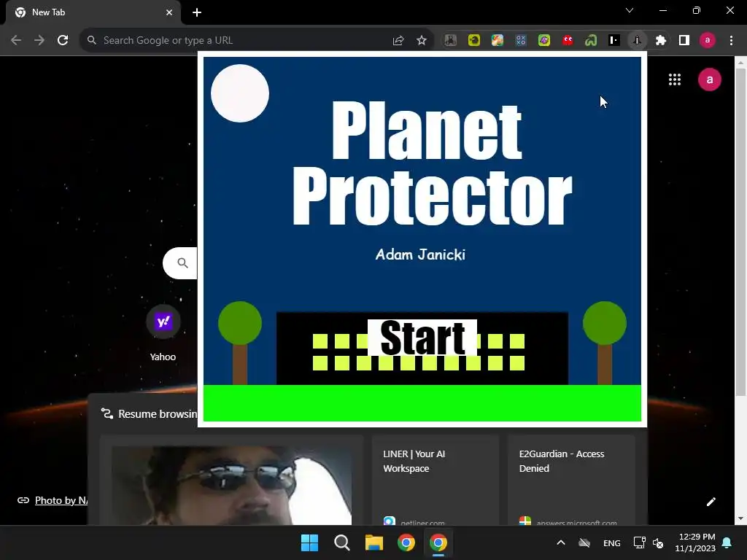This screenshot has height=560, width=747.
Task: Close the New Tab tab
Action: [169, 12]
